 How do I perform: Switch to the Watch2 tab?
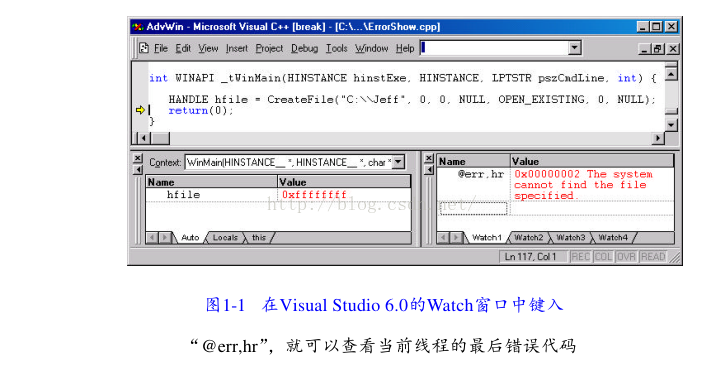(x=528, y=238)
